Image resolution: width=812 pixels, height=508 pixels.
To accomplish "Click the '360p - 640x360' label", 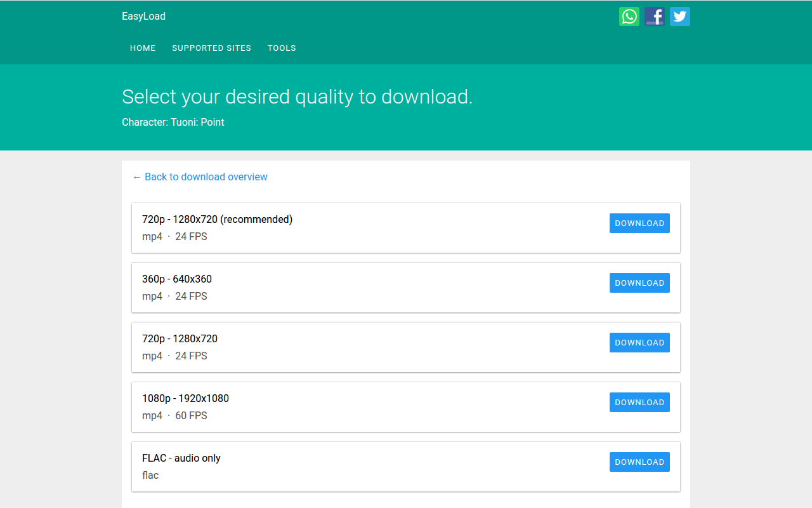I will (x=177, y=279).
